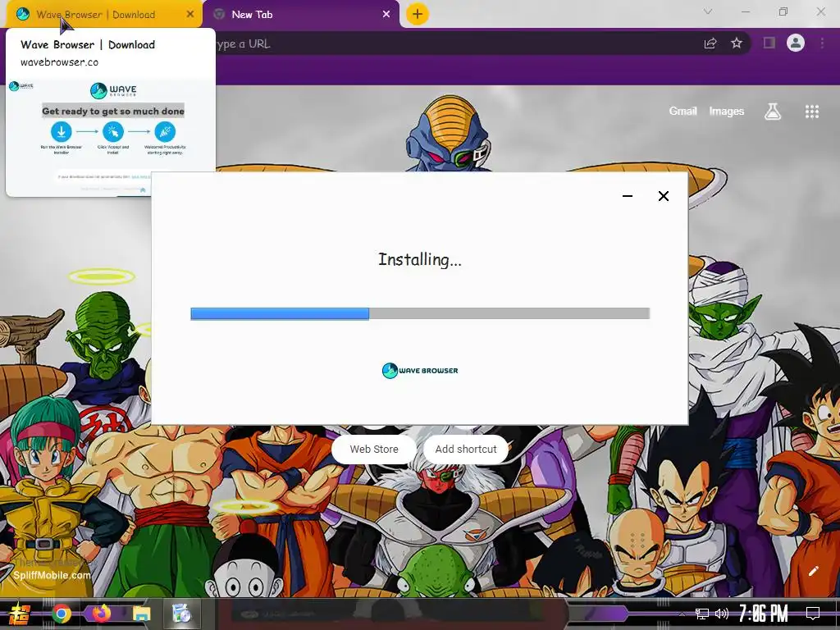Open a new tab with the plus button
Viewport: 840px width, 630px height.
pyautogui.click(x=418, y=15)
